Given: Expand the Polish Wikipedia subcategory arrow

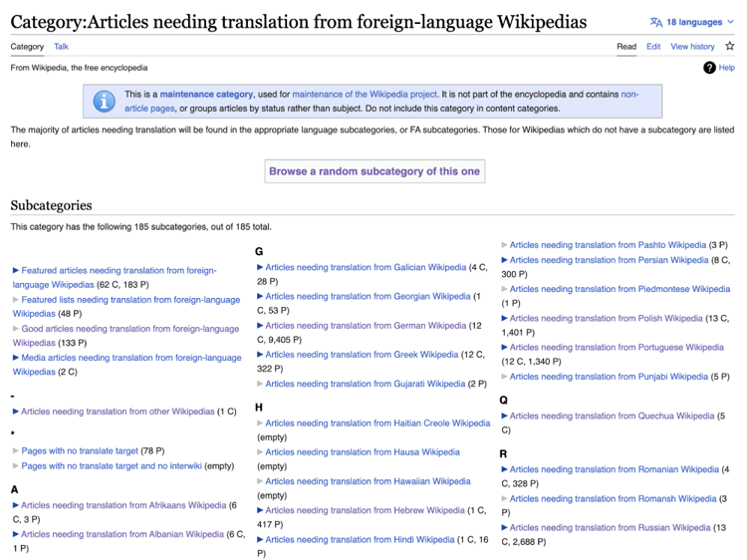Looking at the screenshot, I should point(504,319).
